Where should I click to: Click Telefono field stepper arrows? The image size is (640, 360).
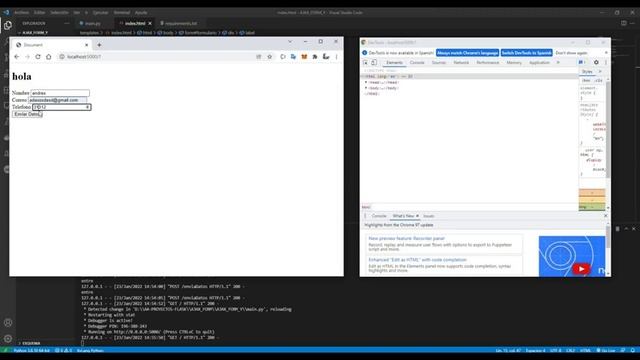(x=87, y=107)
